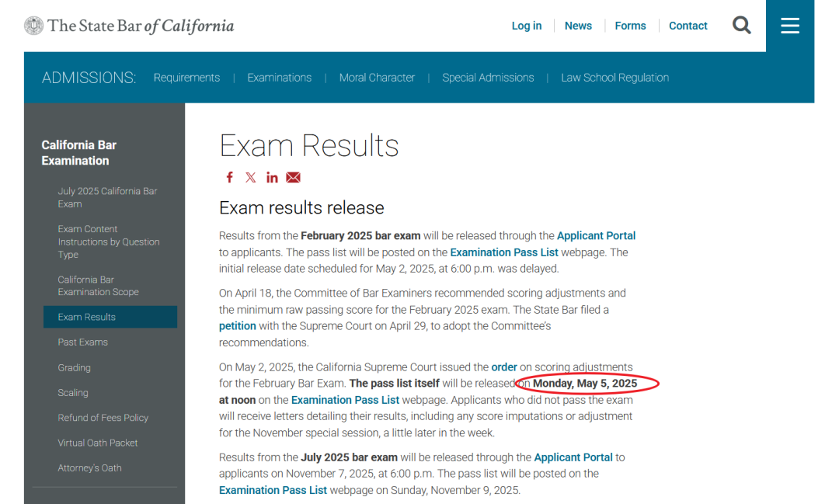This screenshot has width=839, height=504.
Task: Click the 'Exam results release' heading
Action: click(x=301, y=207)
